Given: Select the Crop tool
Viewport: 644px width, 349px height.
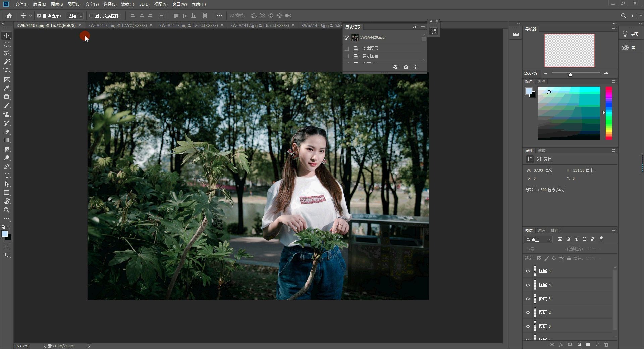Looking at the screenshot, I should pyautogui.click(x=7, y=70).
